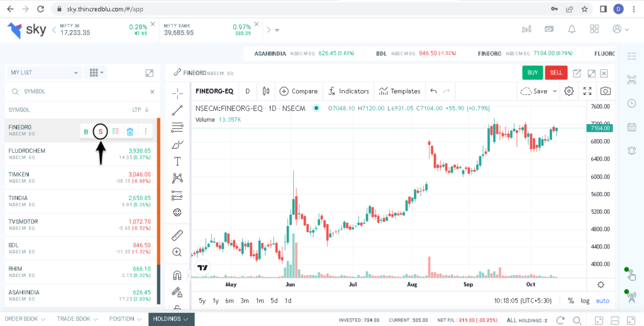Select the FLUOROCHEM watchlist row
Viewport: 644px width, 326px height.
tap(80, 154)
